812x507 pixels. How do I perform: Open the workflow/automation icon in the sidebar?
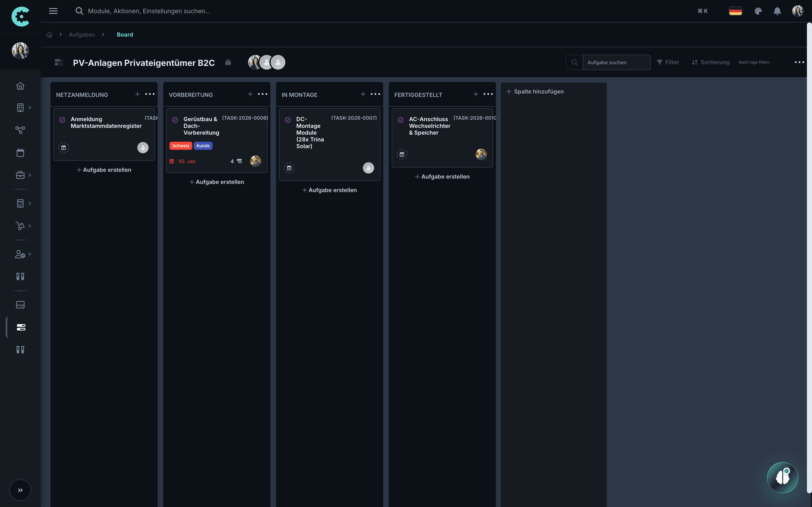(x=20, y=130)
